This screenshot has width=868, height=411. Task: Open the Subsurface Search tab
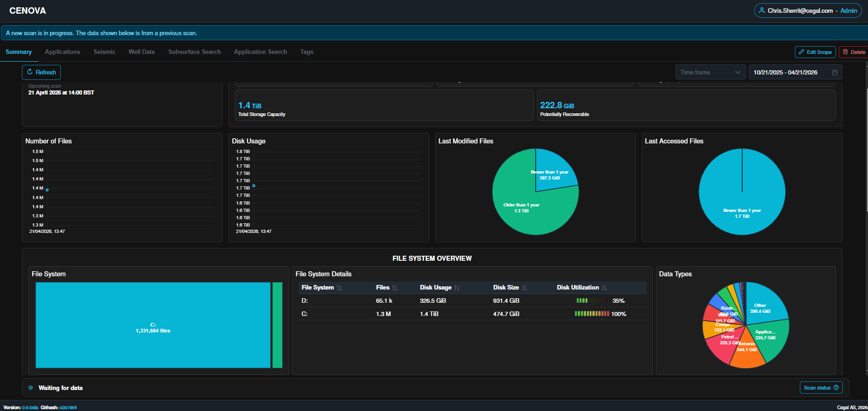click(x=194, y=52)
